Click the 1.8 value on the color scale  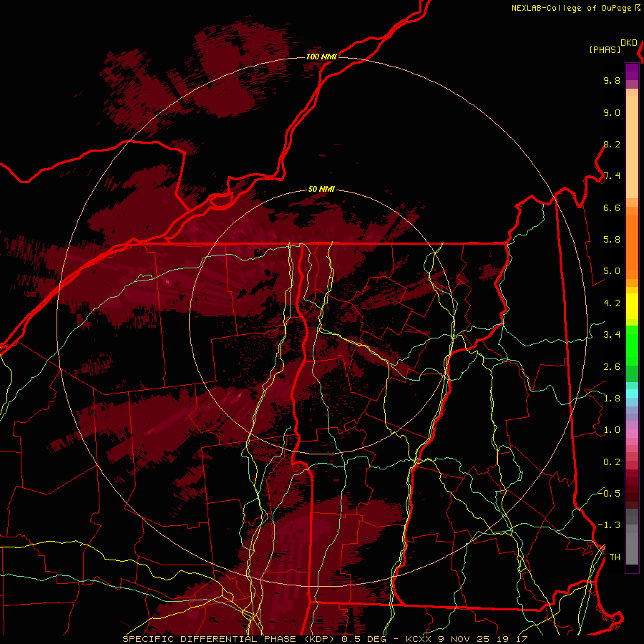coord(612,399)
